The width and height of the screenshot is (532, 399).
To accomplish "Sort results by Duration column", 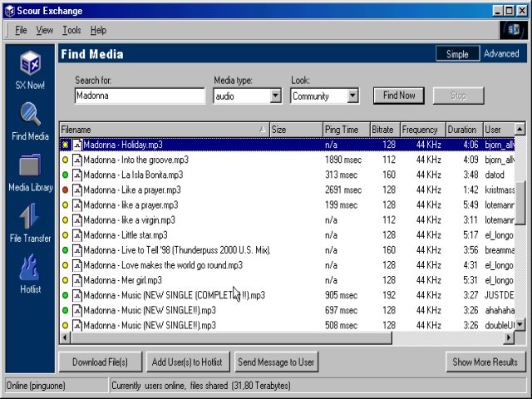I will coord(465,130).
